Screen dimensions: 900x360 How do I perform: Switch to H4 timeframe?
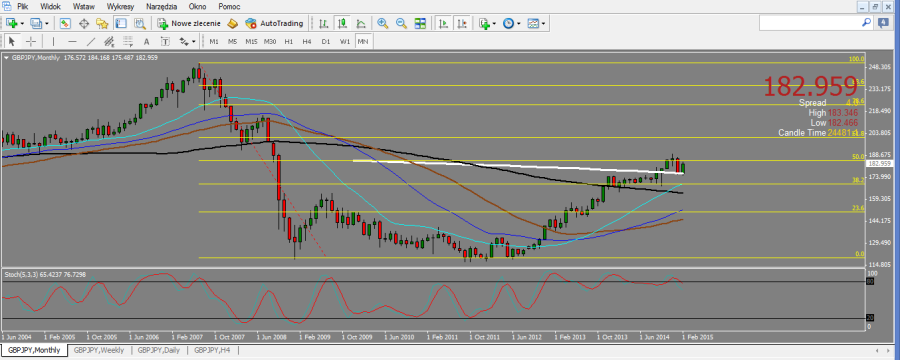(x=307, y=41)
